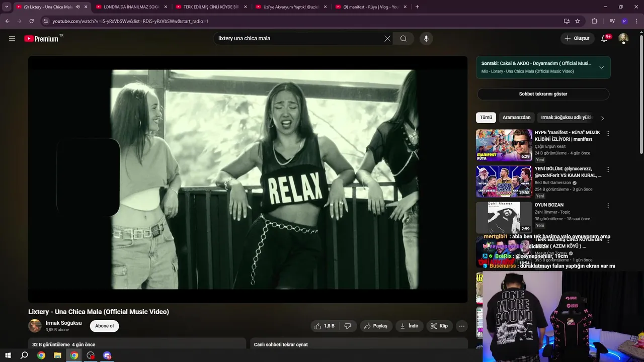Switch to the manifest - Rüya Vlog tab

[x=371, y=7]
